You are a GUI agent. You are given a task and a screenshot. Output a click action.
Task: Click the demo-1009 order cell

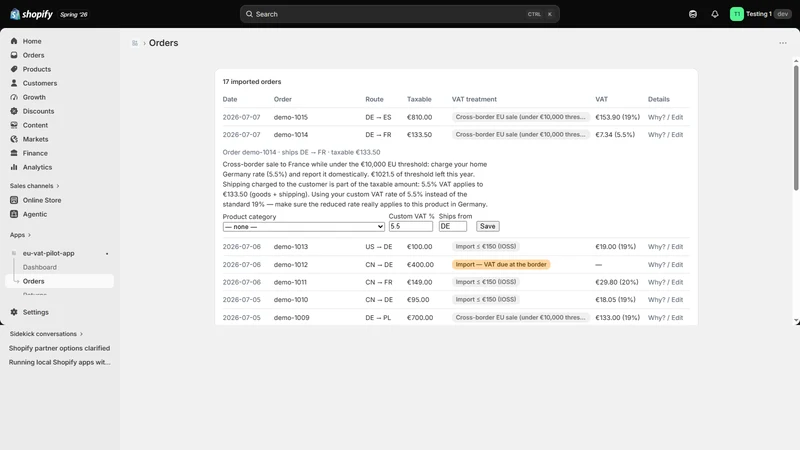point(291,317)
